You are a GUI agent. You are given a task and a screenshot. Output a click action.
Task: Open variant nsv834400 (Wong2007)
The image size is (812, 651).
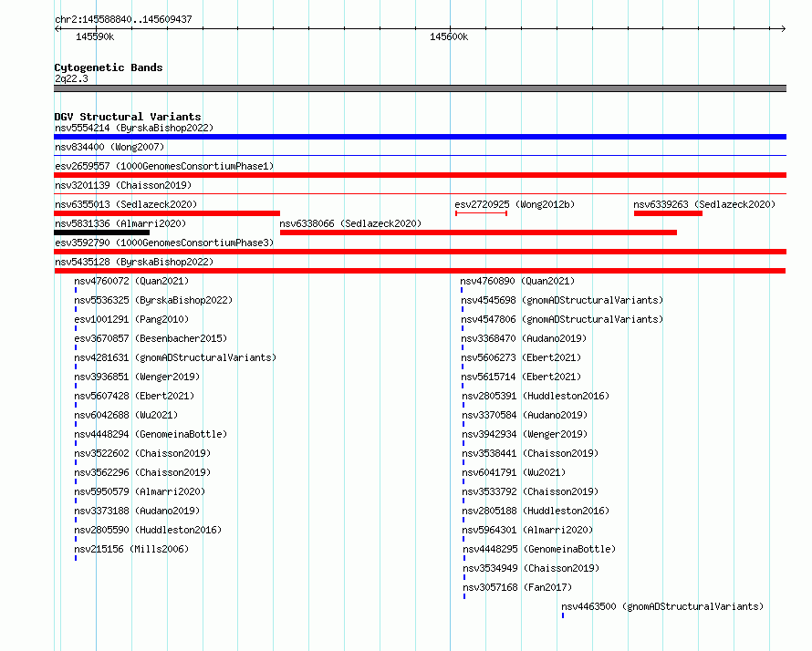(109, 147)
